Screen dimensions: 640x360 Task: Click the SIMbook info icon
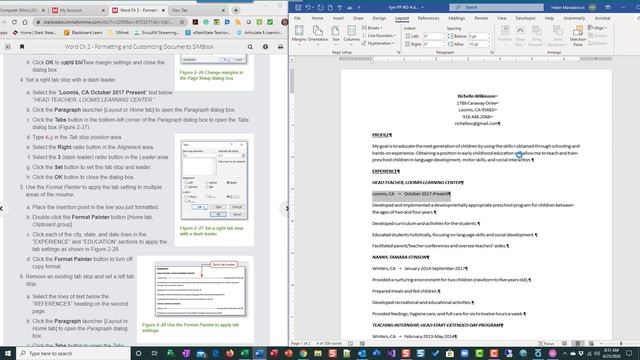click(265, 47)
